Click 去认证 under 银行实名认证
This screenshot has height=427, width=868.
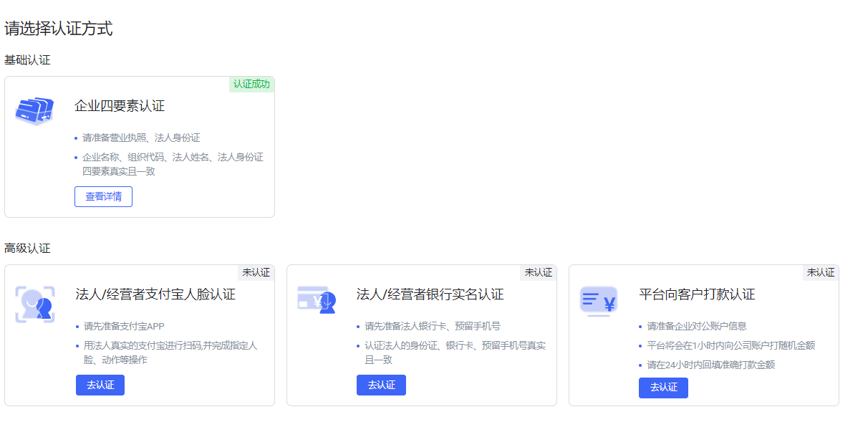381,385
